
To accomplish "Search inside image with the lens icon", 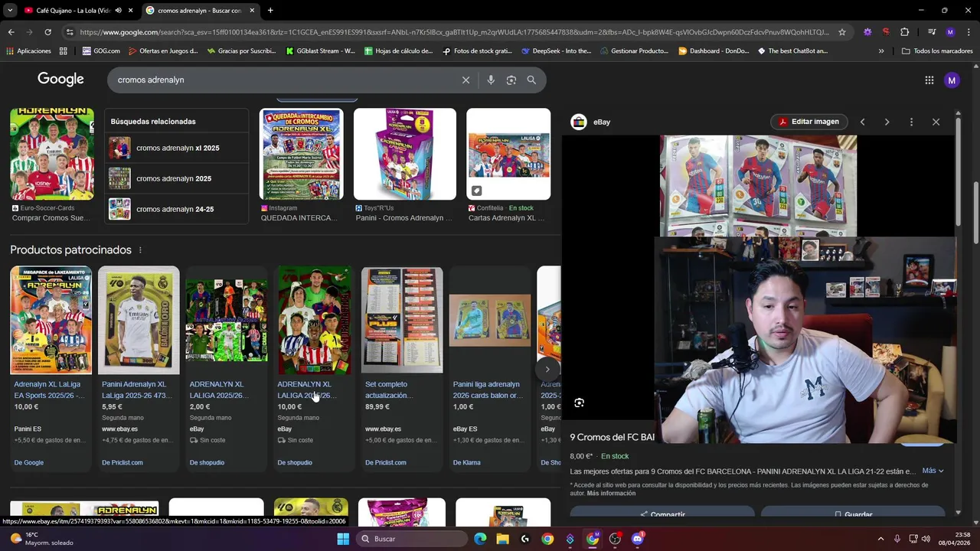I will pyautogui.click(x=580, y=403).
